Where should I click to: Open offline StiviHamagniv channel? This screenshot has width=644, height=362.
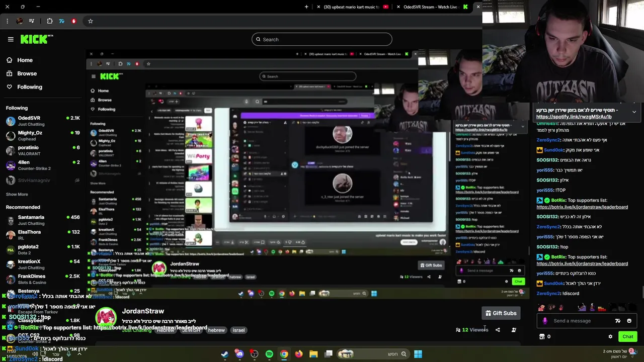[x=43, y=180]
